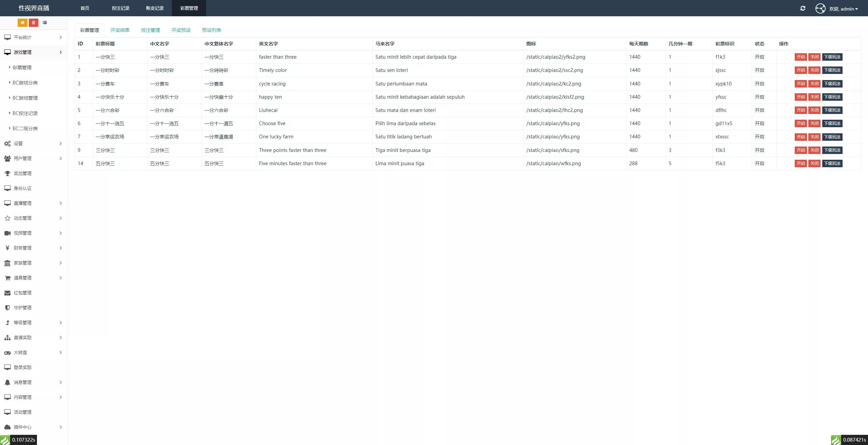Image resolution: width=868 pixels, height=445 pixels.
Task: Open 奖池管理 trophy menu item
Action: pos(22,173)
